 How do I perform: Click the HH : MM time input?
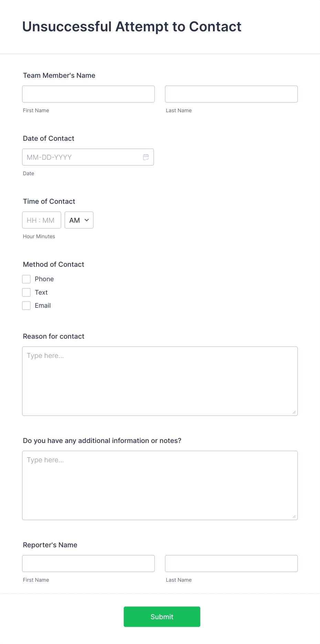click(x=41, y=220)
